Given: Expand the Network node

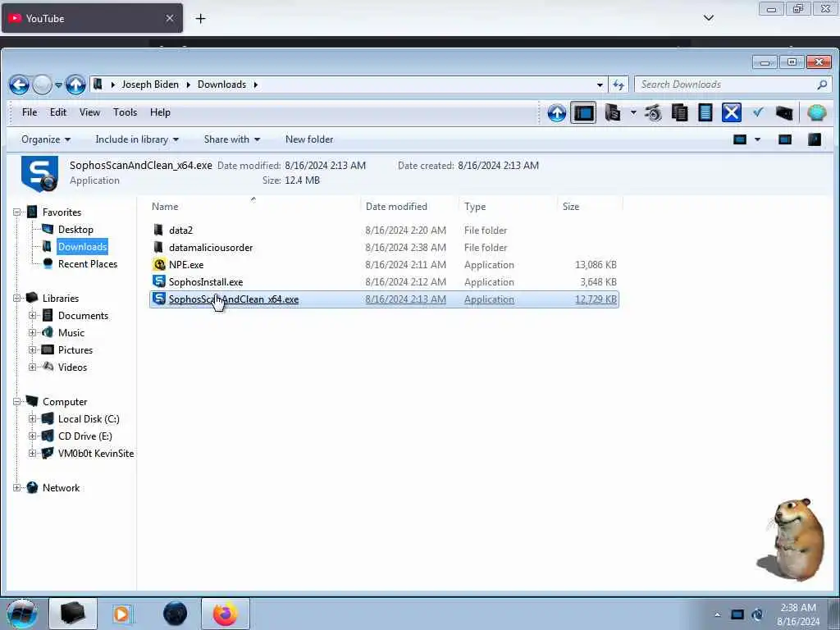Looking at the screenshot, I should 16,488.
